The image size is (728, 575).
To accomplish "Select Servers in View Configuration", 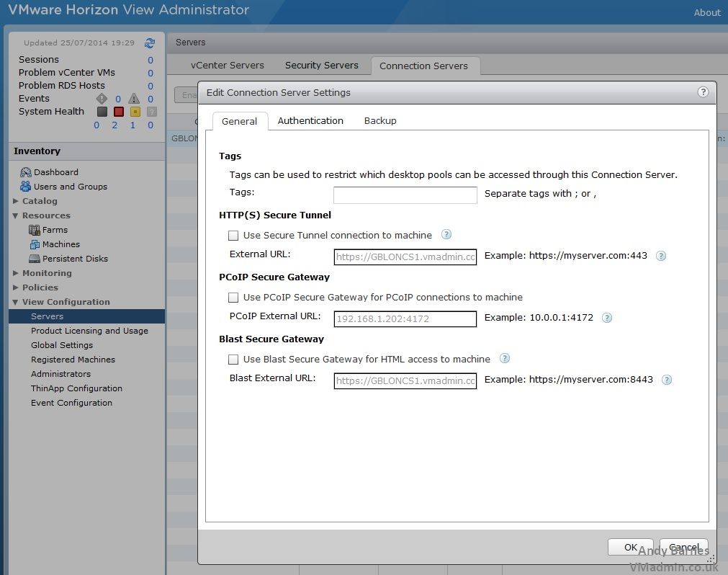I will (87, 316).
